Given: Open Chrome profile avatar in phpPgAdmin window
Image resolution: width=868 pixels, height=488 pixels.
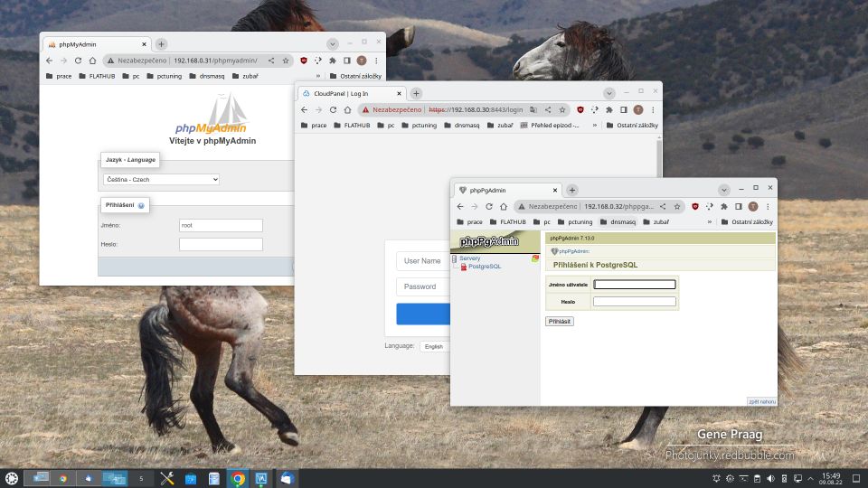Looking at the screenshot, I should click(x=753, y=206).
